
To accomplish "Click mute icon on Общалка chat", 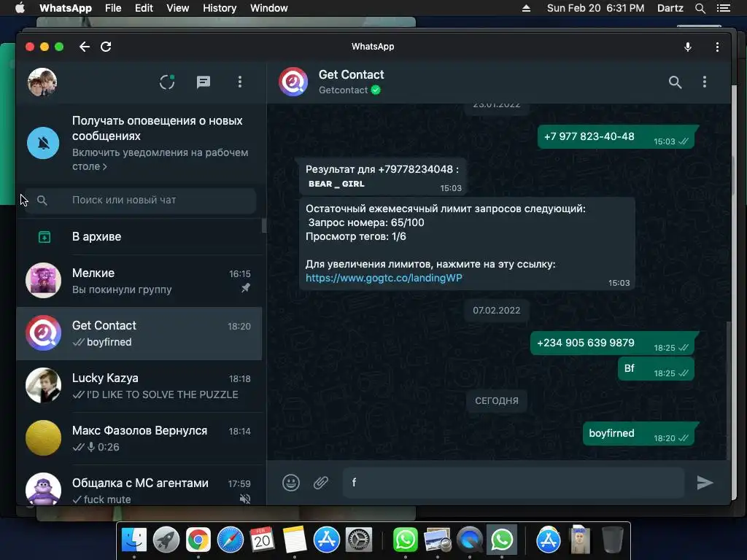I will coord(245,499).
